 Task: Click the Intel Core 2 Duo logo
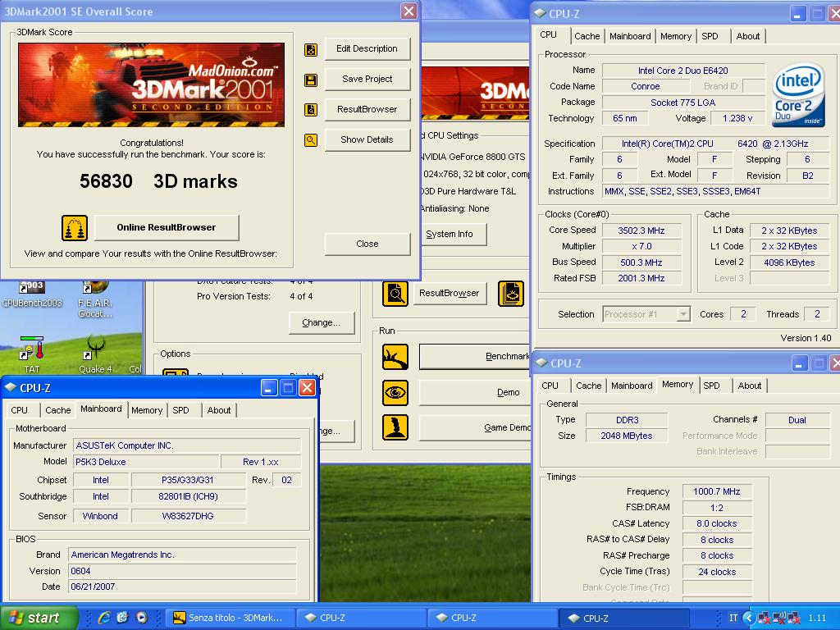798,95
